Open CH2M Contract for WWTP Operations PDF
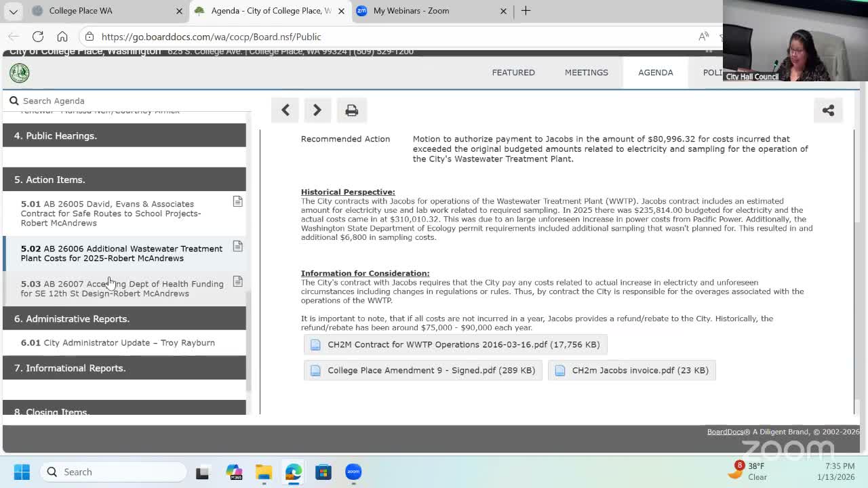 (456, 344)
